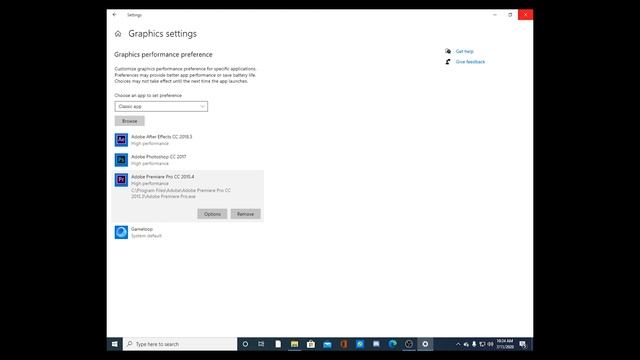Click the taskbar clock and date
This screenshot has height=360, width=640.
pyautogui.click(x=505, y=344)
